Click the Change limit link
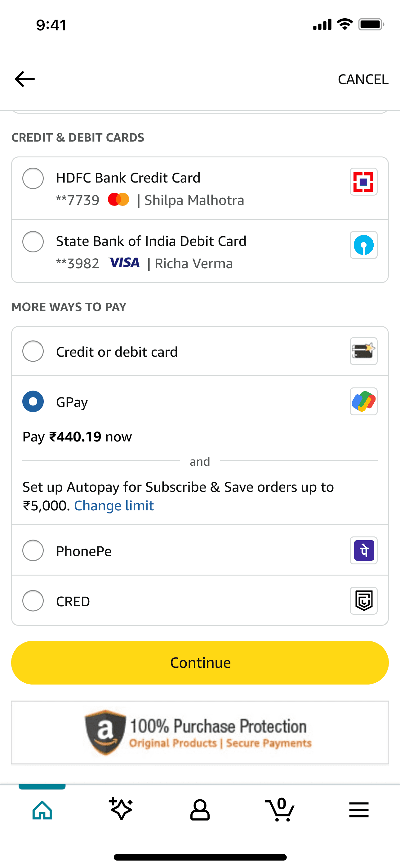Viewport: 400px width, 868px height. click(x=114, y=506)
